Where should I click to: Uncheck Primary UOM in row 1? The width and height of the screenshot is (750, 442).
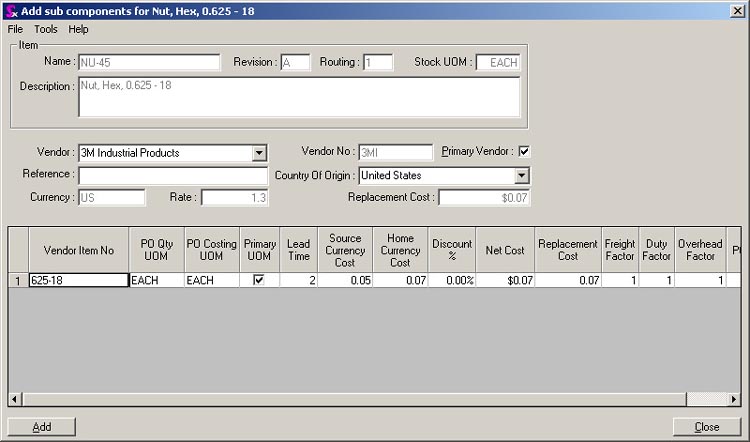click(x=259, y=281)
